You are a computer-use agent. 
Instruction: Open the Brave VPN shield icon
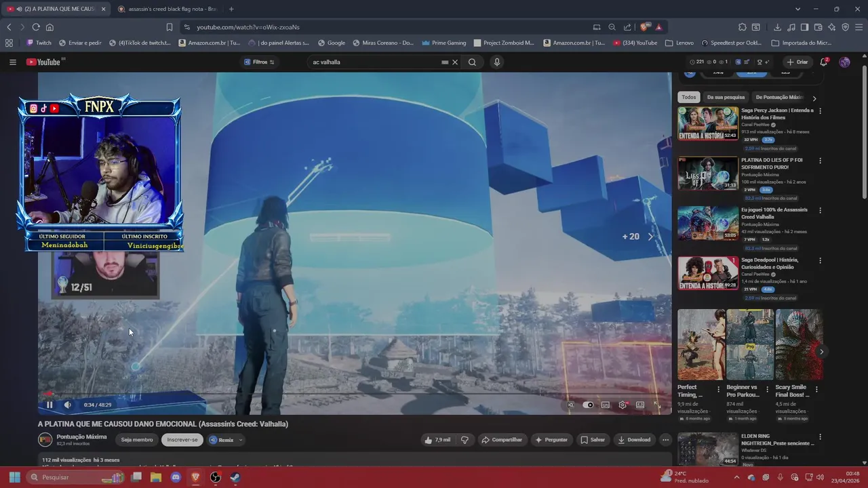point(846,27)
